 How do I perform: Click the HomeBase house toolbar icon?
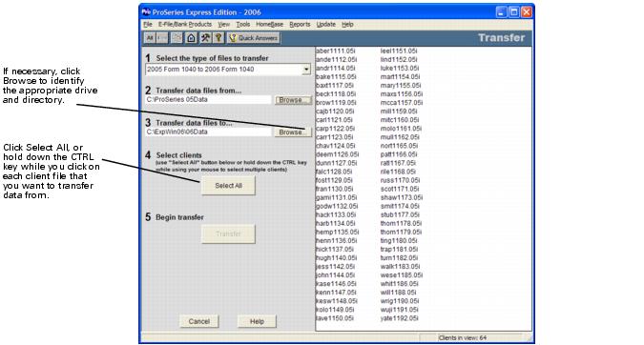tap(191, 38)
